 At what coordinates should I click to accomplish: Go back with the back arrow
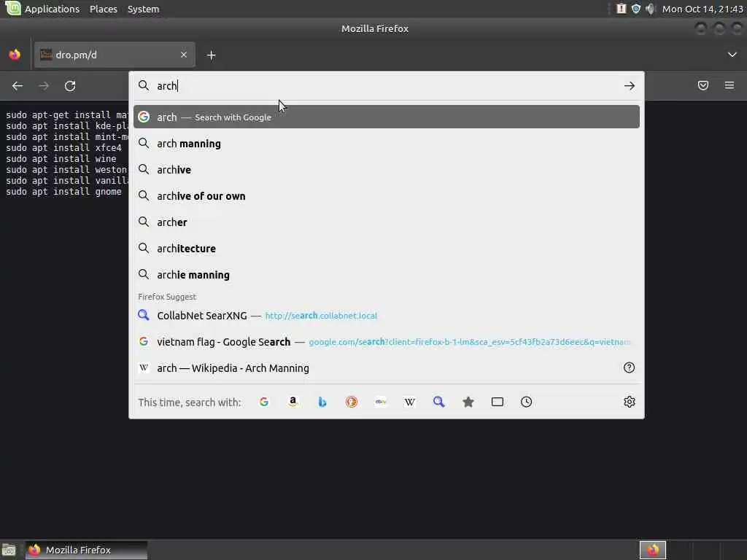point(18,86)
